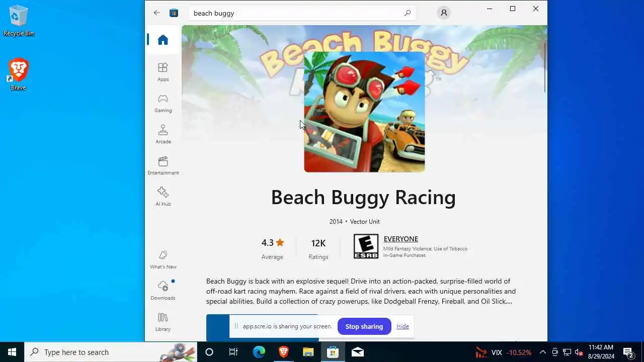Click the network icon in system tray
Image resolution: width=644 pixels, height=362 pixels.
(x=567, y=352)
